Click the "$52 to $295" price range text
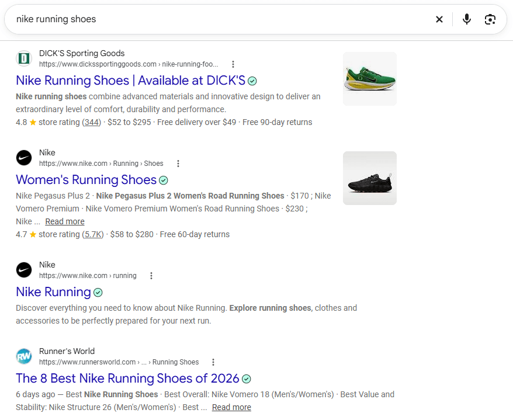This screenshot has height=420, width=513. pyautogui.click(x=129, y=122)
